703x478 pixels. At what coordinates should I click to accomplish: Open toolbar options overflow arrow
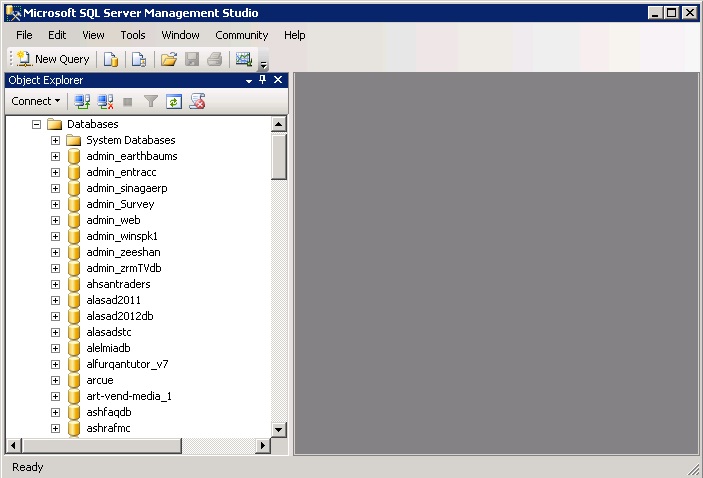(x=264, y=65)
